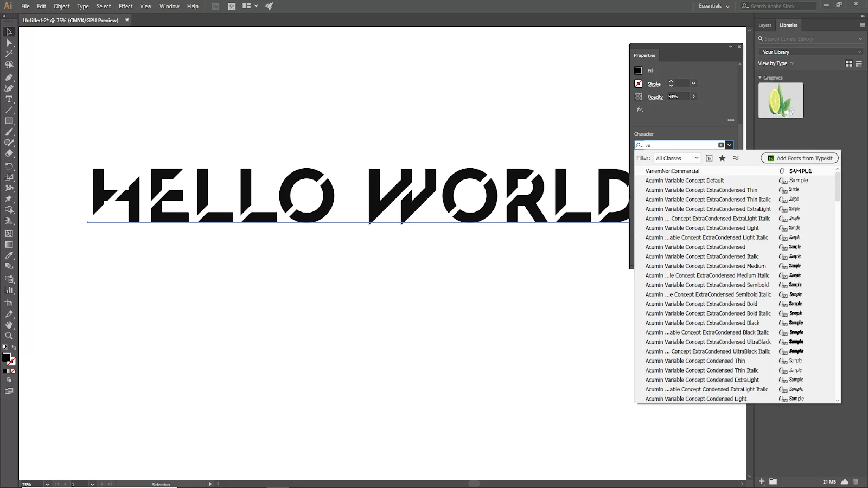Select the Artboard tool

(9, 303)
